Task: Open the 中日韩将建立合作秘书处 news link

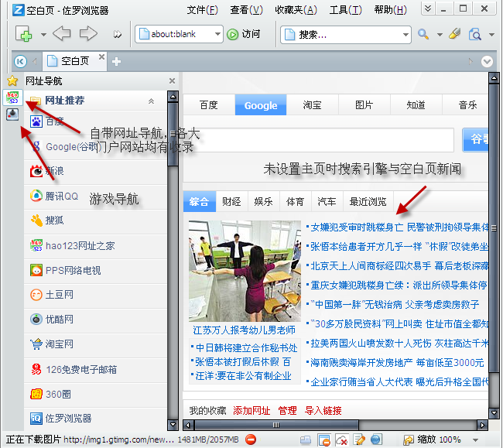Action: tap(246, 348)
